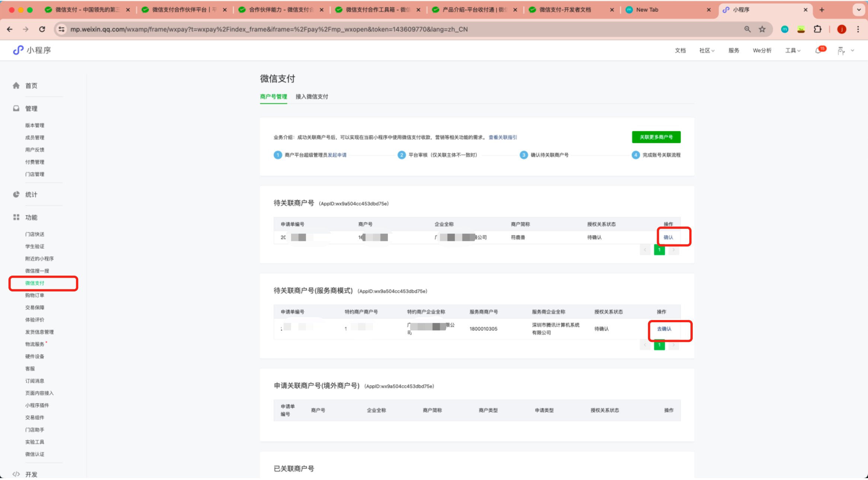
Task: Reload the page with refresh icon
Action: click(x=42, y=29)
